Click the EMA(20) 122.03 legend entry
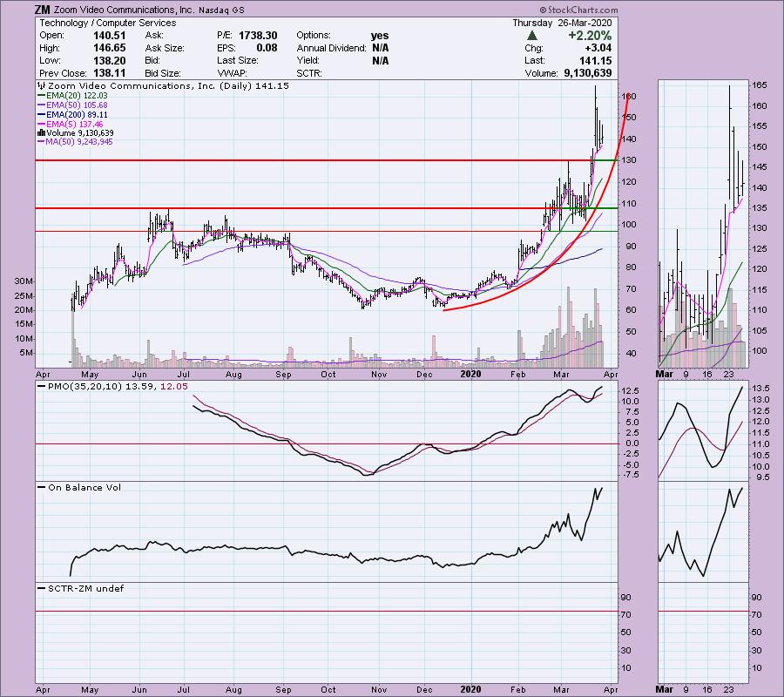Image resolution: width=784 pixels, height=697 pixels. [72, 96]
